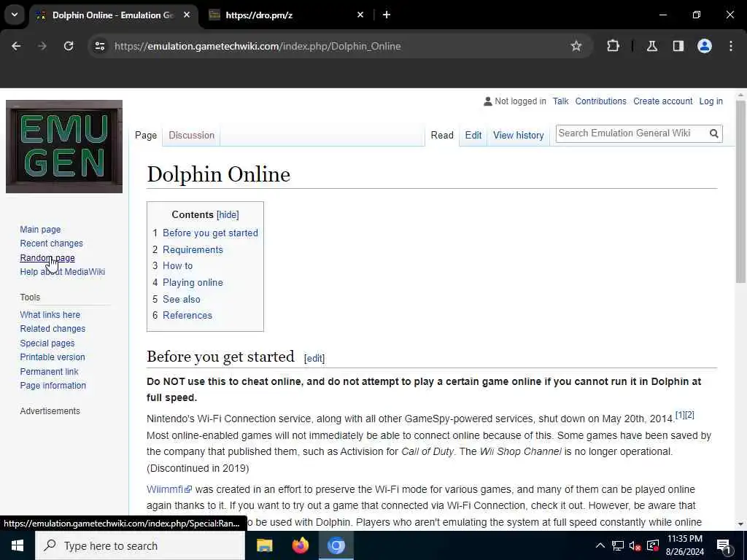Open the Edit tab

tap(473, 135)
